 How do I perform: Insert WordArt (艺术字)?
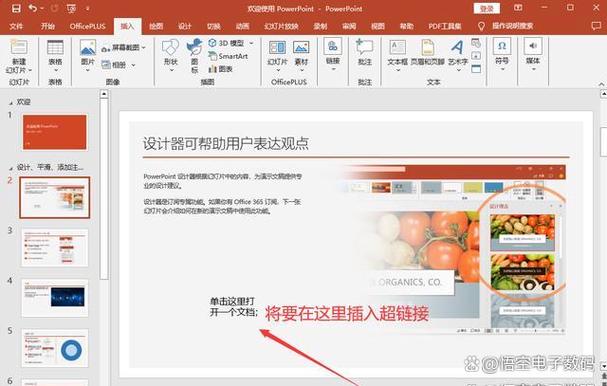point(458,55)
